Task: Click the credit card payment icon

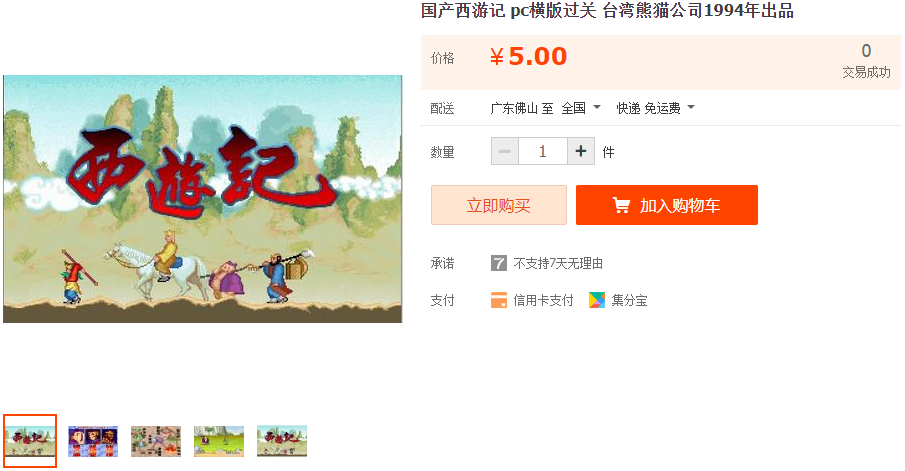Action: (499, 300)
